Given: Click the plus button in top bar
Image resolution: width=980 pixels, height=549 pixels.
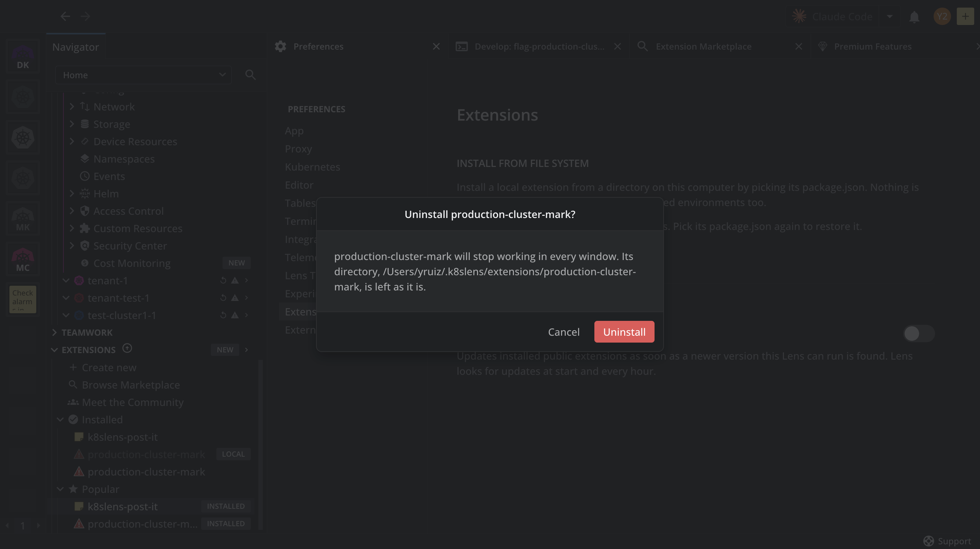Looking at the screenshot, I should pos(965,16).
